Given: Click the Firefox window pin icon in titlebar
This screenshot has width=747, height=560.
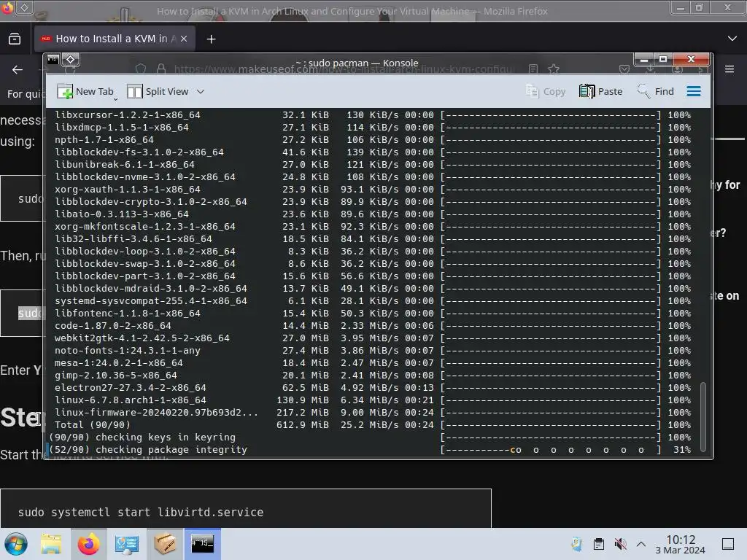Looking at the screenshot, I should pos(24,7).
